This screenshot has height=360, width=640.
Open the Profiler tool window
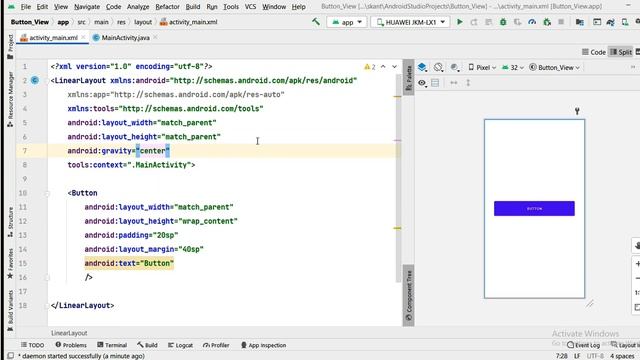point(216,345)
